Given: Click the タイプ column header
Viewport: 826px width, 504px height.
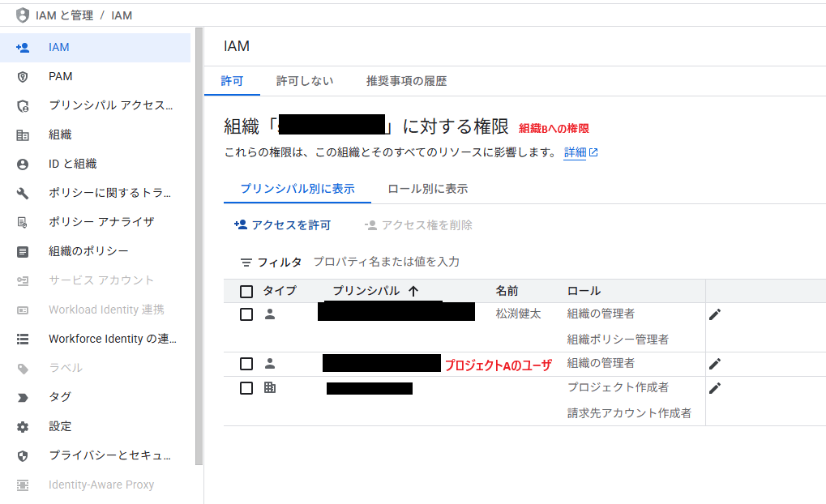Looking at the screenshot, I should [x=280, y=291].
